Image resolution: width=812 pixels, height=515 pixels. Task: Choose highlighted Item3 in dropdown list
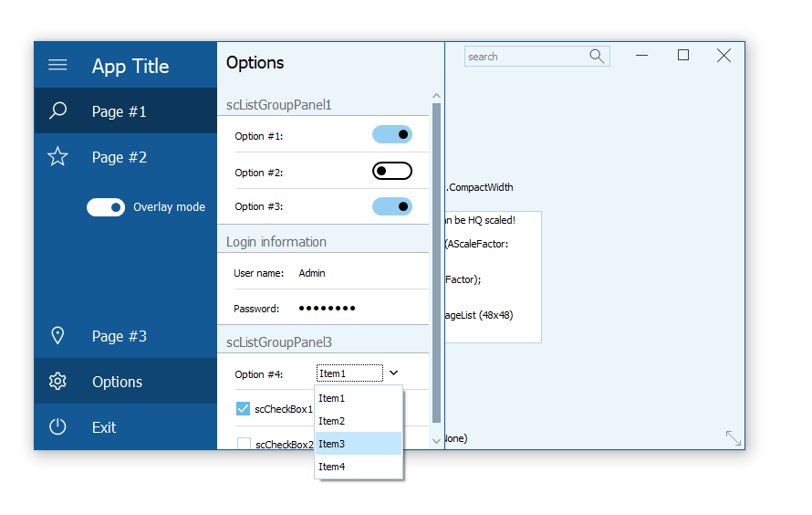[x=359, y=444]
